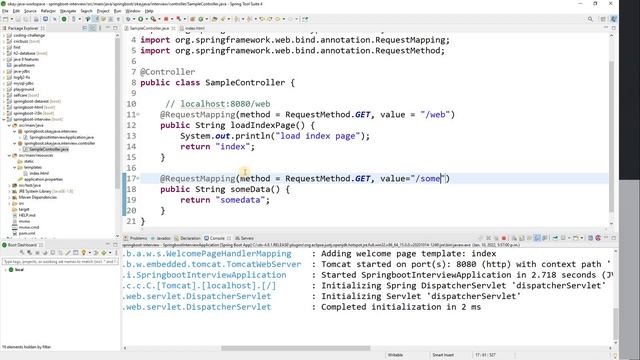
Task: Open the Java perspective icon at top right
Action: click(x=613, y=19)
